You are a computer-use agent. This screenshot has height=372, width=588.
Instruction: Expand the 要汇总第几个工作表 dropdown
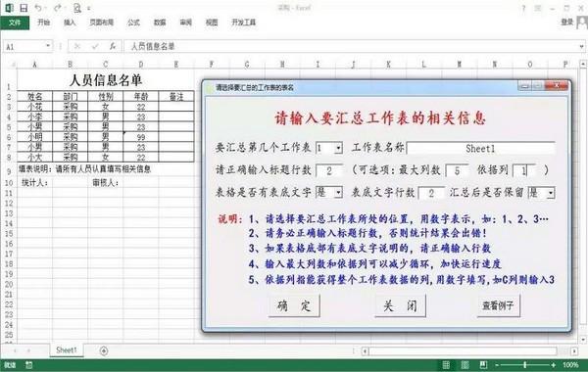coord(338,149)
